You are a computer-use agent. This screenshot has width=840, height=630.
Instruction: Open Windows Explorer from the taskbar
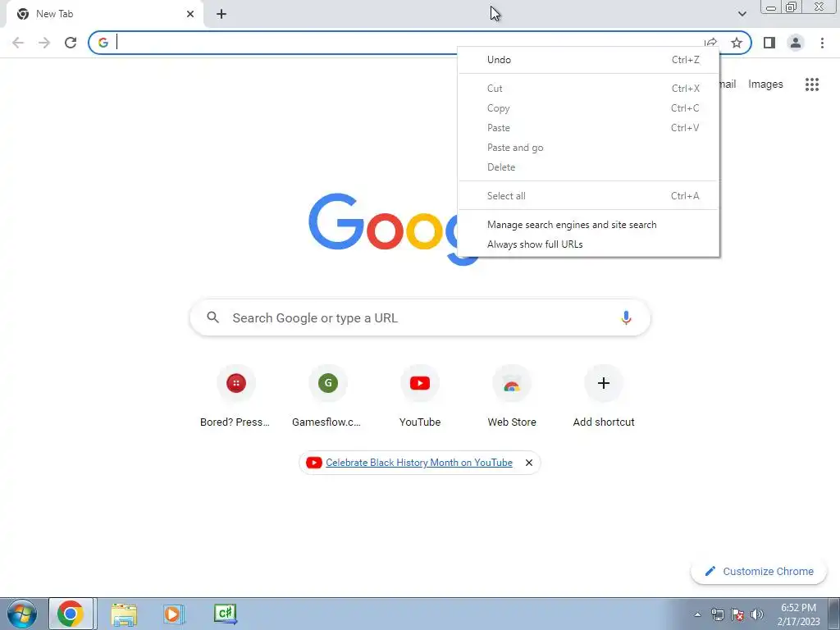click(x=124, y=614)
